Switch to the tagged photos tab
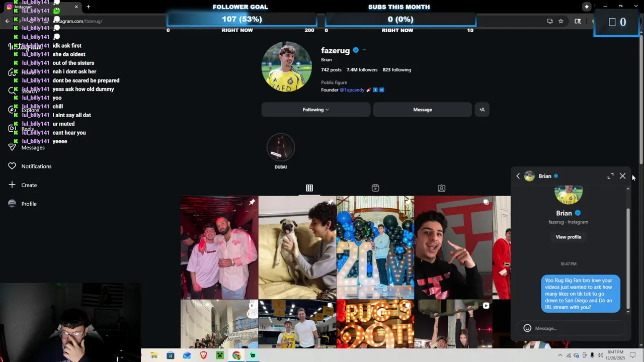644x362 pixels. point(441,188)
